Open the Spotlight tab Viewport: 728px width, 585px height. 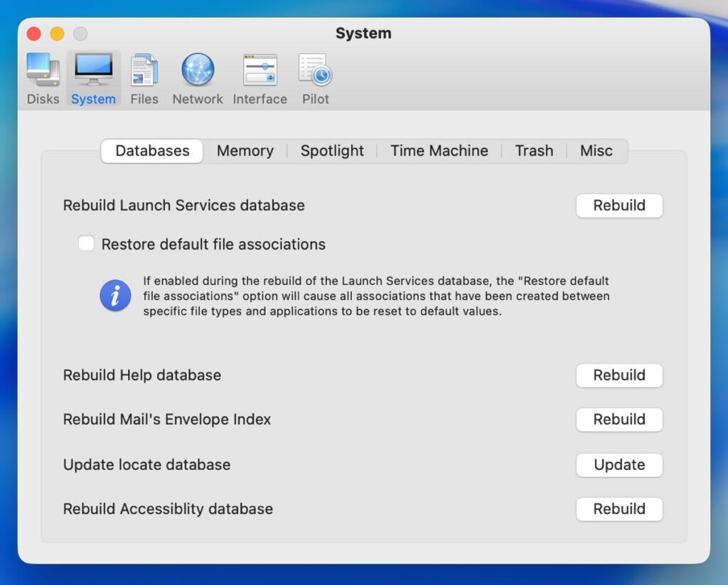pos(332,151)
